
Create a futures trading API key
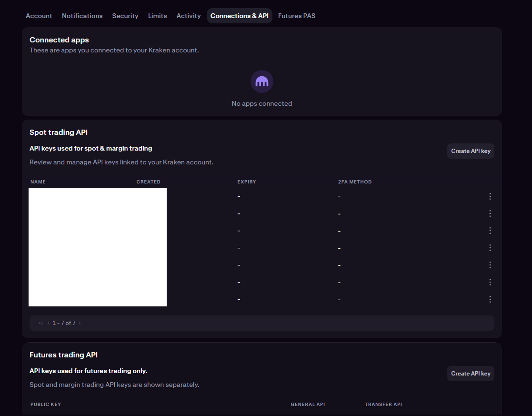(471, 374)
